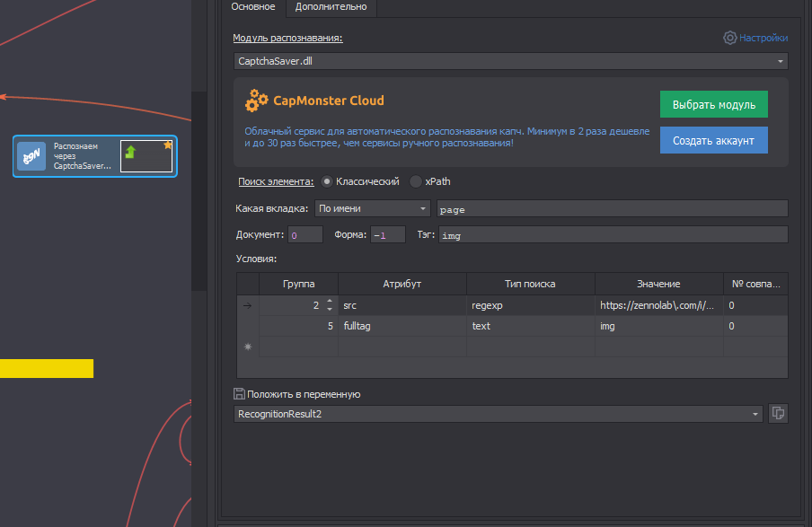Click the canvas vertical scrollbar
Image resolution: width=812 pixels, height=527 pixels.
click(x=199, y=191)
